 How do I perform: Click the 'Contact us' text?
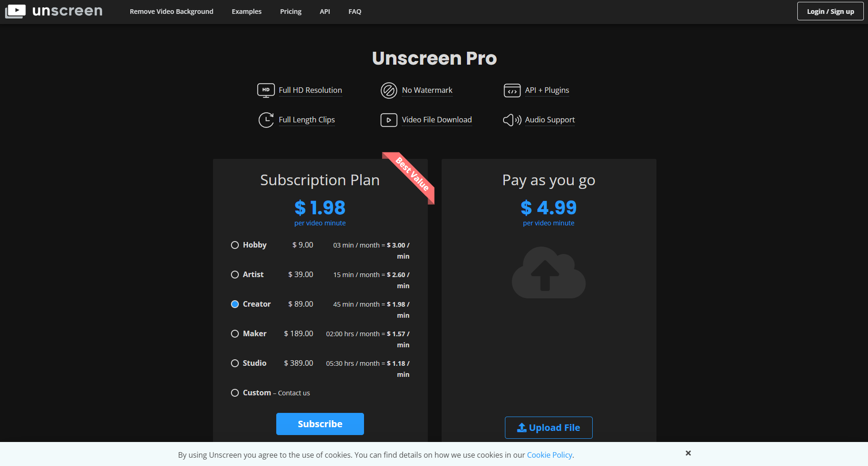[x=294, y=393]
